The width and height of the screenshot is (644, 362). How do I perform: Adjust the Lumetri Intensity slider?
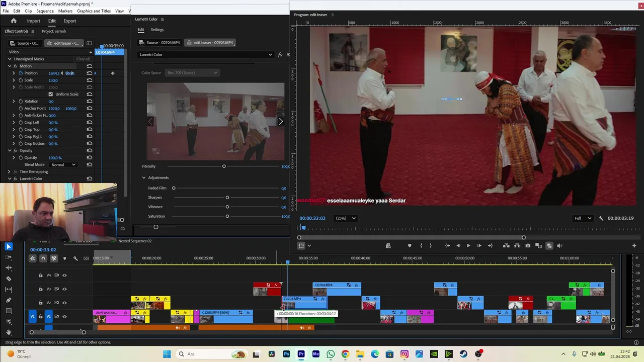point(224,166)
